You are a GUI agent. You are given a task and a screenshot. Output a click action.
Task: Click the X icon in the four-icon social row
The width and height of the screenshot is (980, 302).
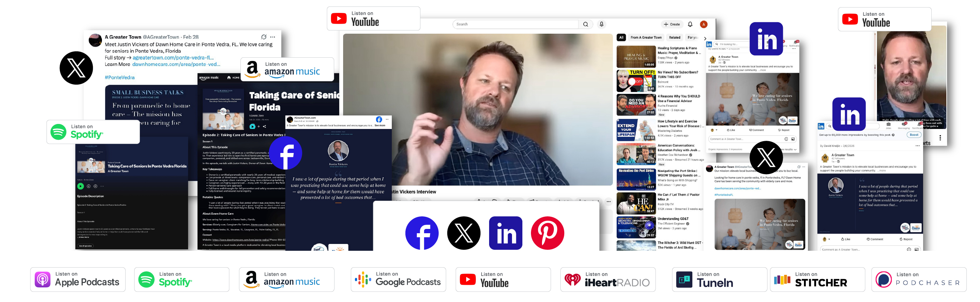[x=464, y=233]
